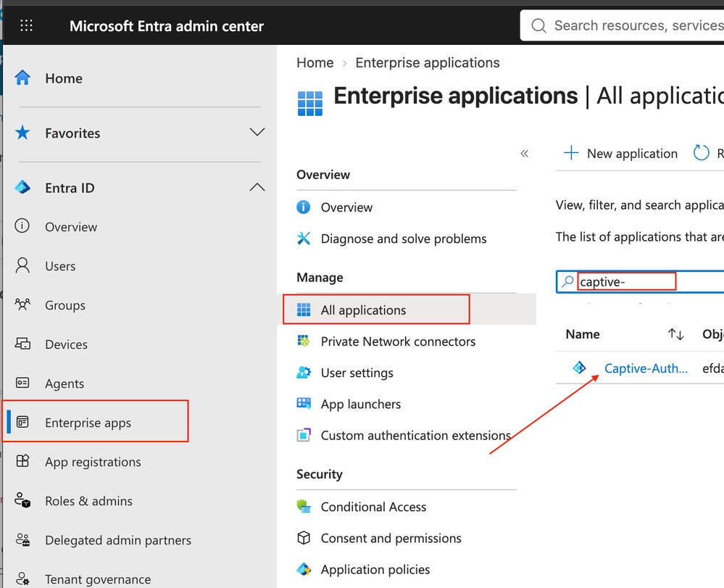Click the Captive-Auth application icon in list
The width and height of the screenshot is (724, 588).
(x=579, y=368)
